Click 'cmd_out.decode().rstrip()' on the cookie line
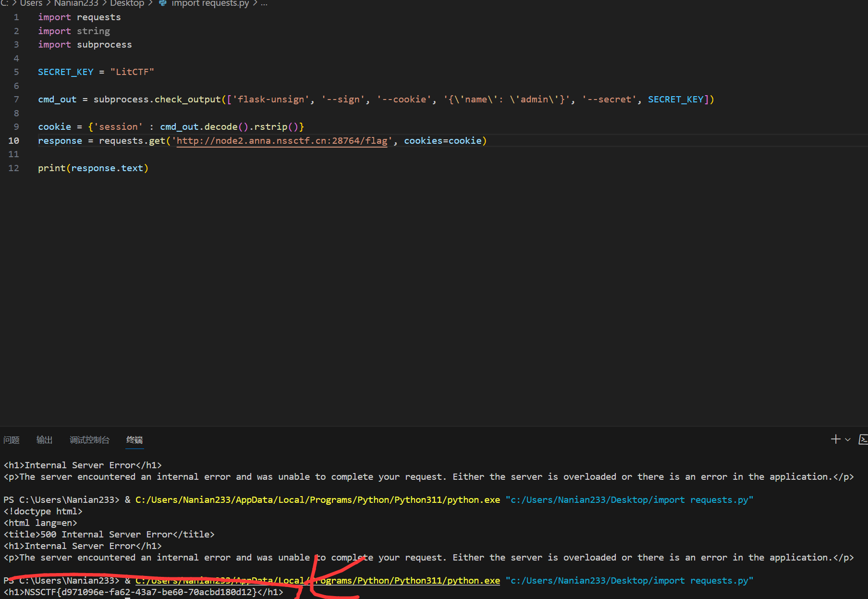The image size is (868, 599). pyautogui.click(x=229, y=127)
